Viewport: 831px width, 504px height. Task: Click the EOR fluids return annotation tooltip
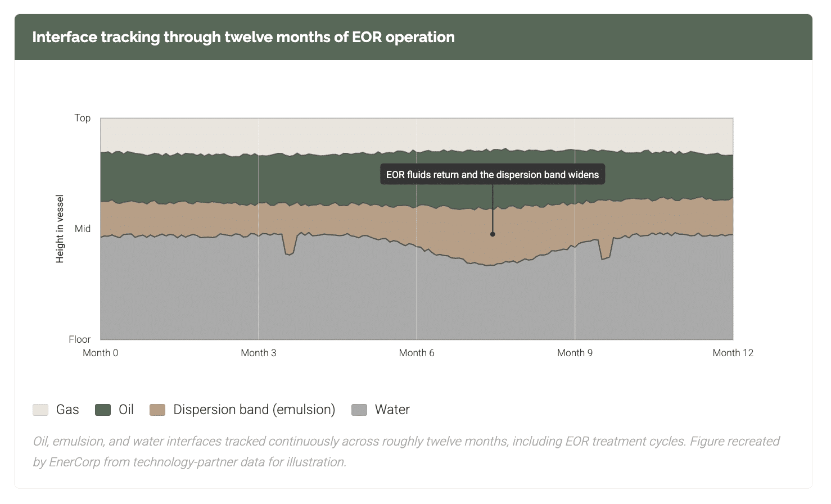493,175
